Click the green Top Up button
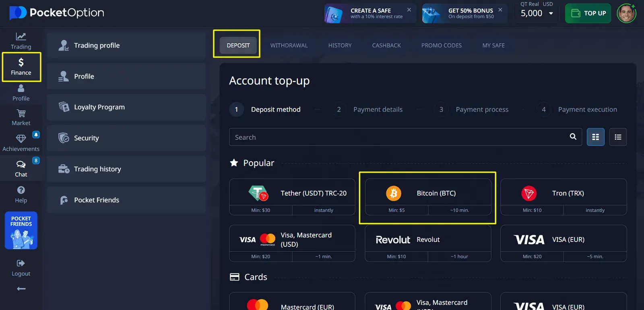The image size is (644, 310). pos(588,13)
